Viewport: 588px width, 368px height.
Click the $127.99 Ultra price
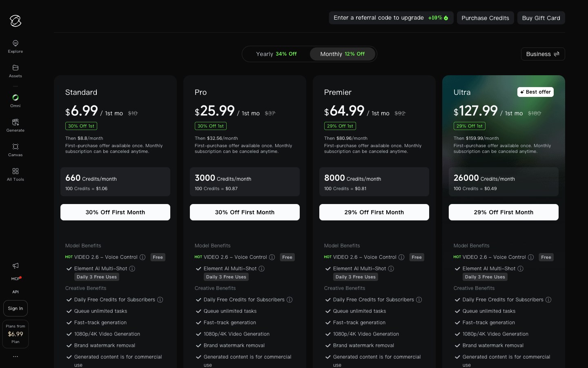point(476,111)
